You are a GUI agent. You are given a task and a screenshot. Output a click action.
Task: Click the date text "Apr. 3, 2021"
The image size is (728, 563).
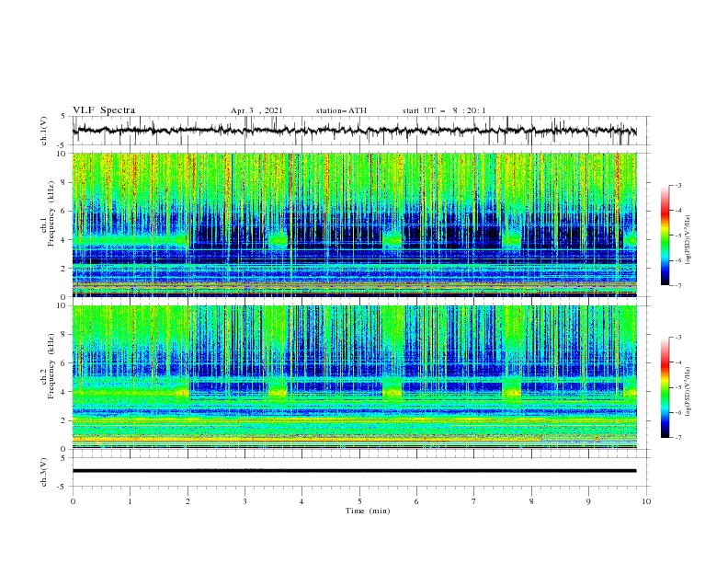256,110
